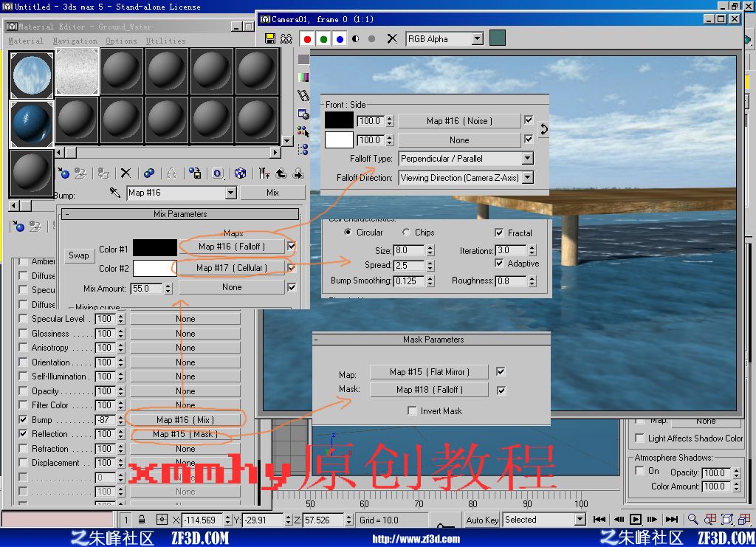Click the selection lock icon in status bar
Image resolution: width=756 pixels, height=547 pixels.
(142, 520)
